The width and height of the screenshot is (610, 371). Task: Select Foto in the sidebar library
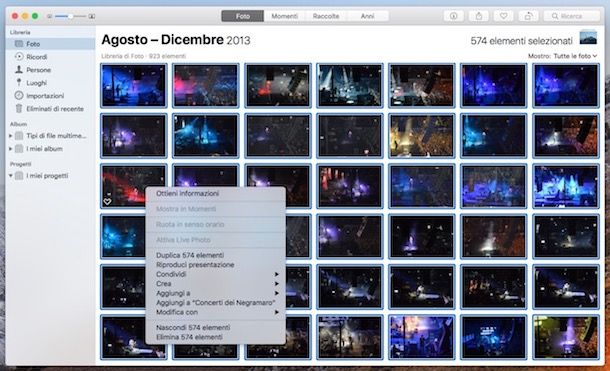coord(51,44)
